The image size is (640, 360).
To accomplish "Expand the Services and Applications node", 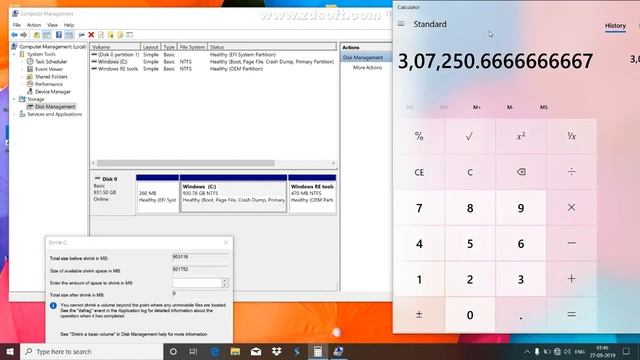I will click(15, 114).
